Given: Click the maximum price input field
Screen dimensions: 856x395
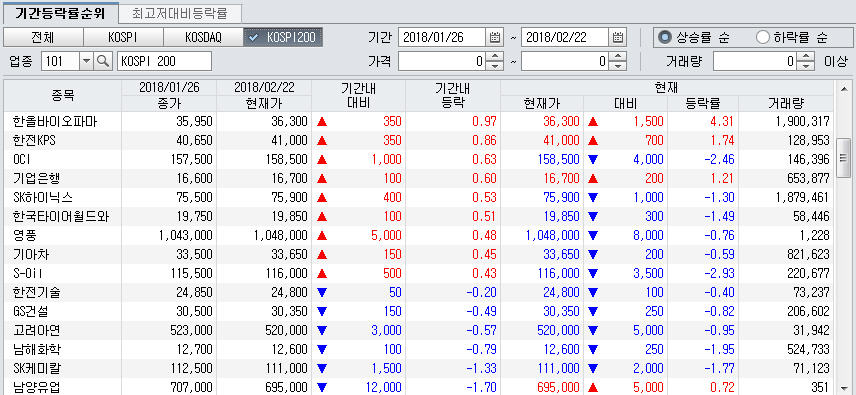Looking at the screenshot, I should click(565, 61).
